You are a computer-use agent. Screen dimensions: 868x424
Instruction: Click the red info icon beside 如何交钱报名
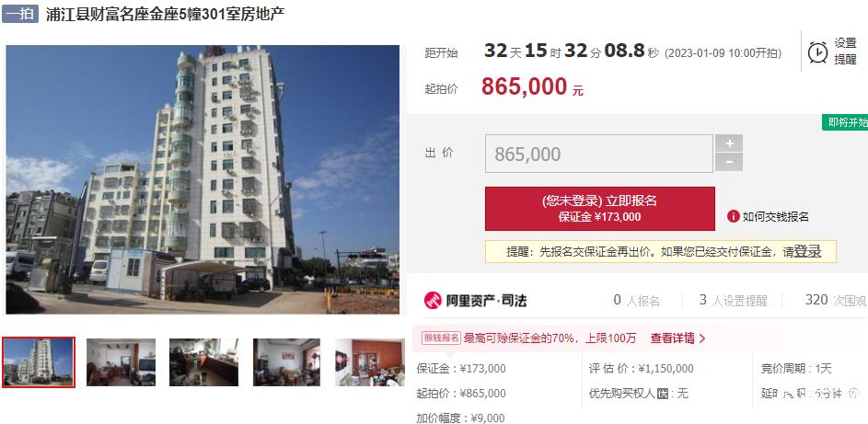click(x=734, y=216)
